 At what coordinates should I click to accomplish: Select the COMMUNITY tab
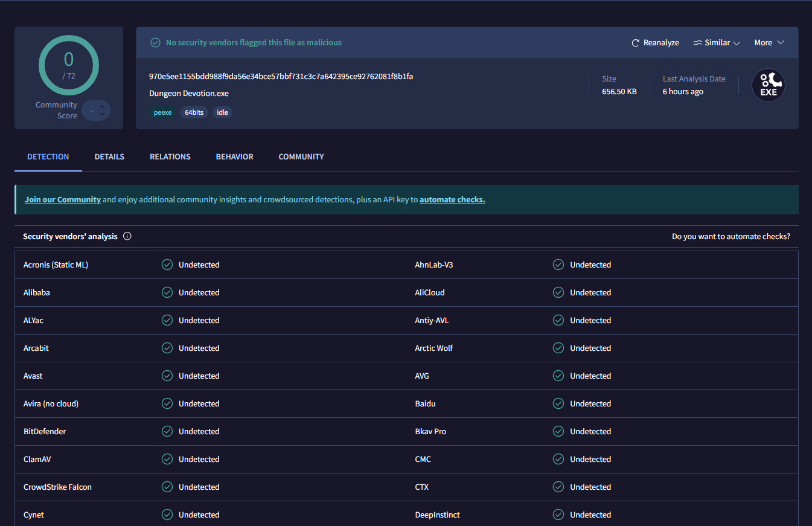click(x=301, y=156)
